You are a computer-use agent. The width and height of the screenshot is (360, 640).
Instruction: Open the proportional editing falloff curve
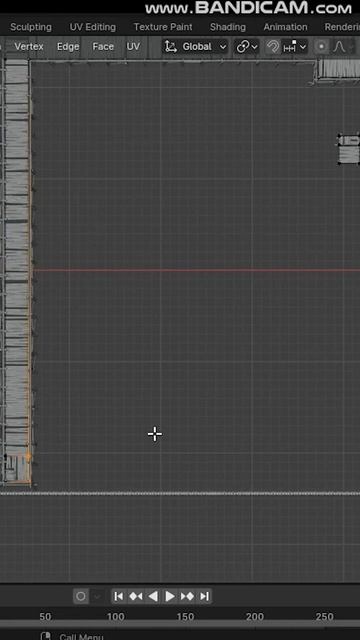click(x=338, y=47)
